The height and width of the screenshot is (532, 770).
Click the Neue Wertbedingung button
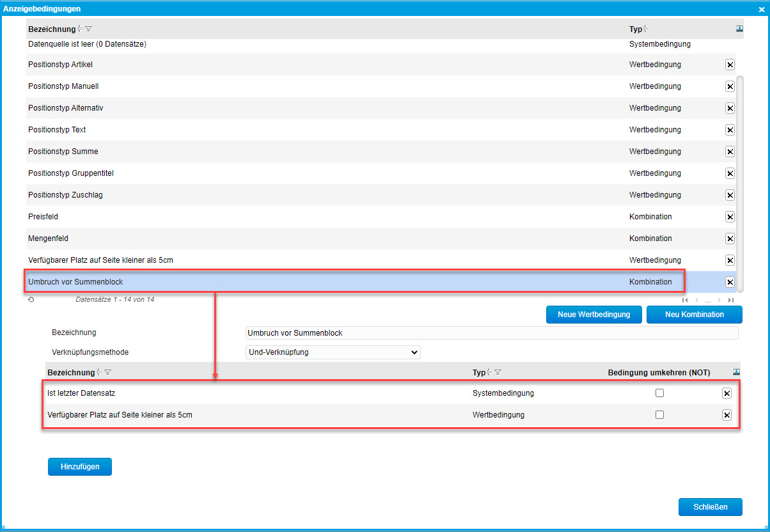[x=593, y=315]
